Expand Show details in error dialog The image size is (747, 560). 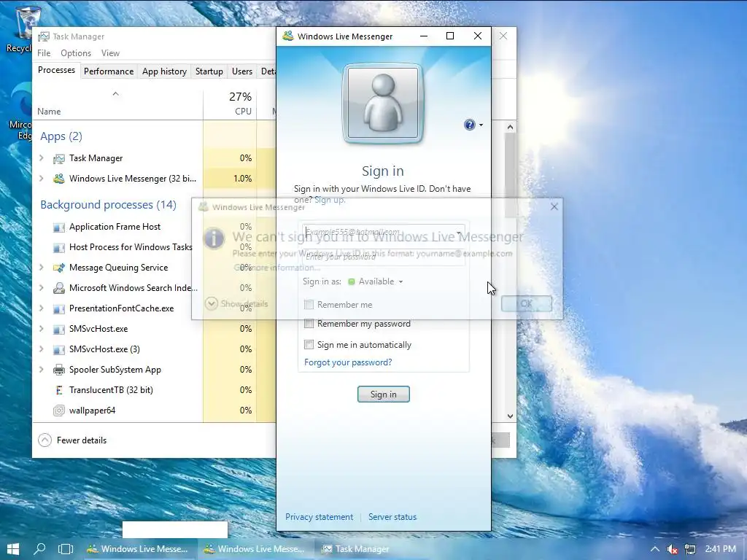coord(236,304)
